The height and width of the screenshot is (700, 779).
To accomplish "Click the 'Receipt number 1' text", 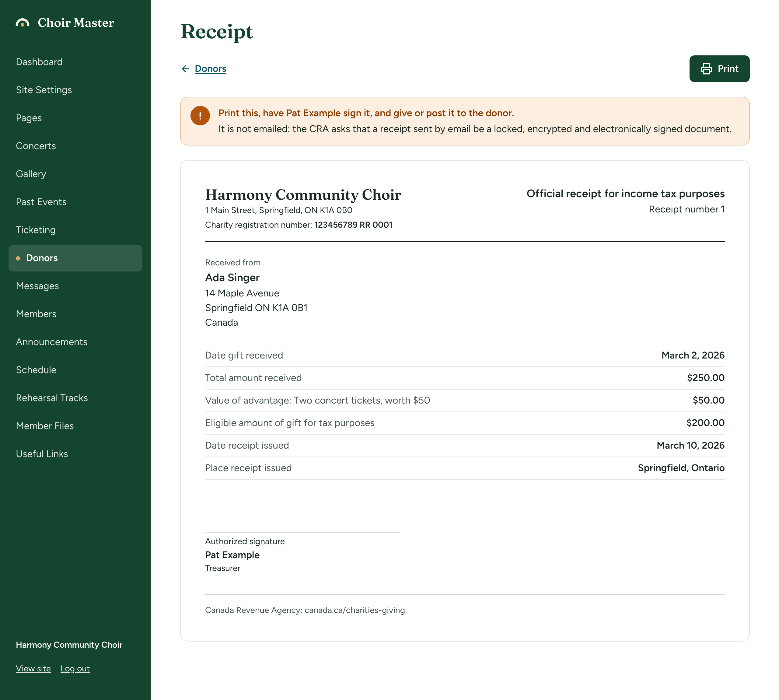I will click(x=686, y=209).
